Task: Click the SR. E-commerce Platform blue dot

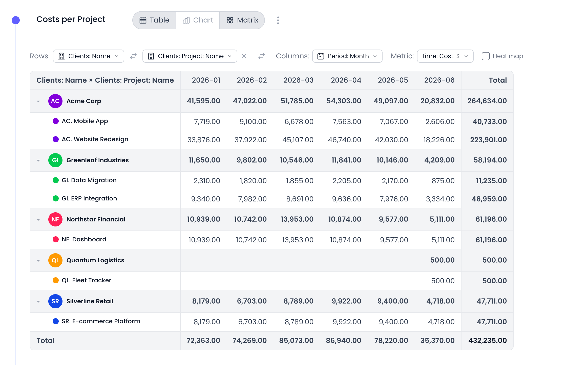Action: (x=55, y=321)
